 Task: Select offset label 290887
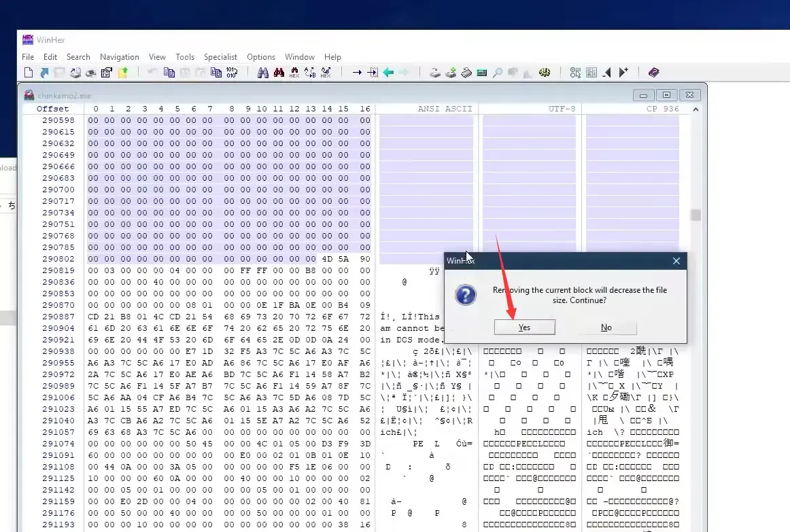tap(58, 317)
